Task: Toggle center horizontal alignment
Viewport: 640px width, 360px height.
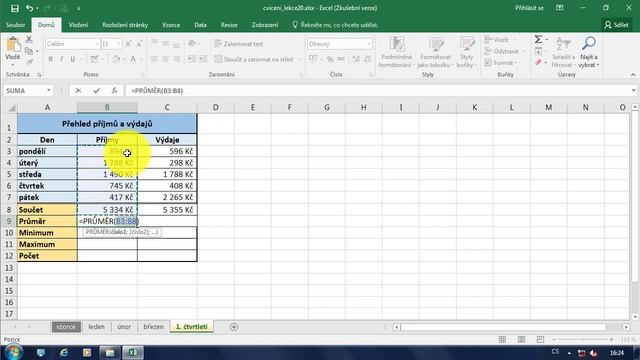Action: point(166,59)
